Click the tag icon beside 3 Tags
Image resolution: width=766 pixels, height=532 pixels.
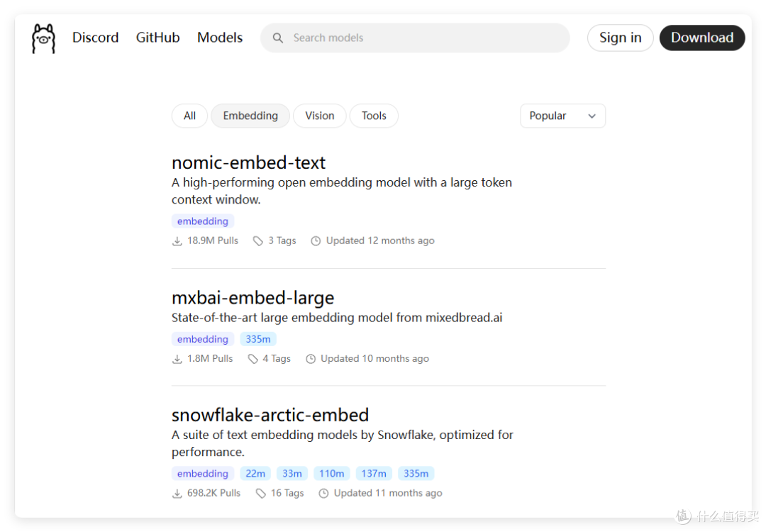(257, 241)
